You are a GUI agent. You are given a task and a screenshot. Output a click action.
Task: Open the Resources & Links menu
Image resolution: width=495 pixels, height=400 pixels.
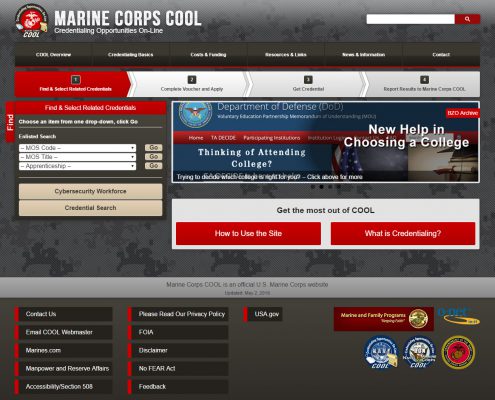click(x=286, y=54)
